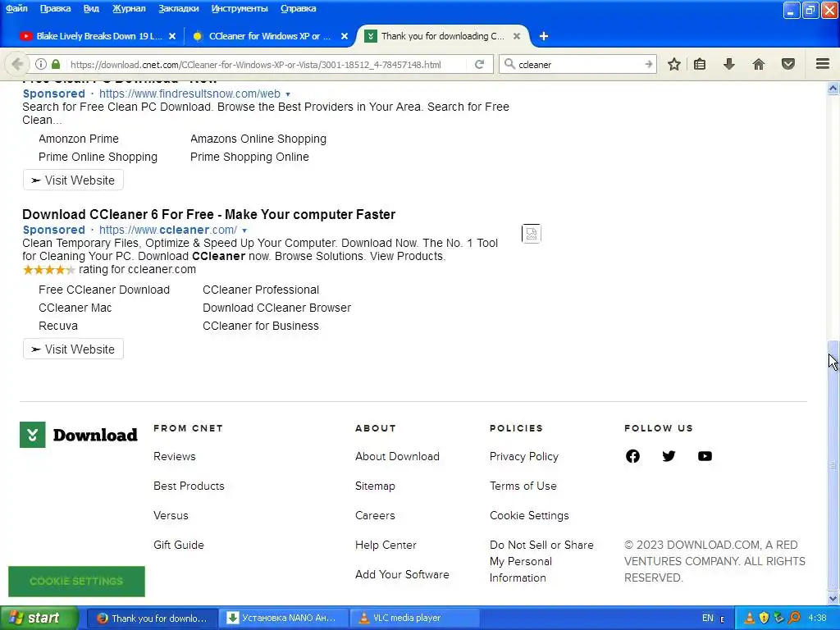This screenshot has height=630, width=840.
Task: Open Amazons Online Shopping link
Action: [258, 139]
